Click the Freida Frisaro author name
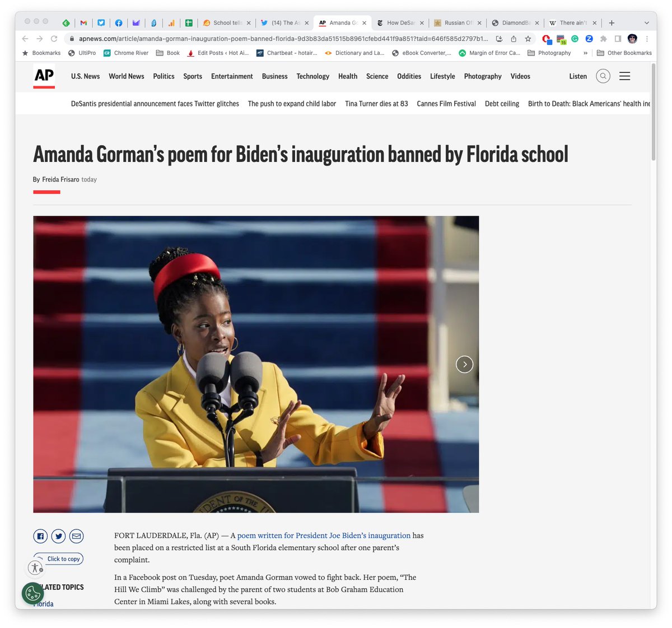672x628 pixels. (60, 179)
